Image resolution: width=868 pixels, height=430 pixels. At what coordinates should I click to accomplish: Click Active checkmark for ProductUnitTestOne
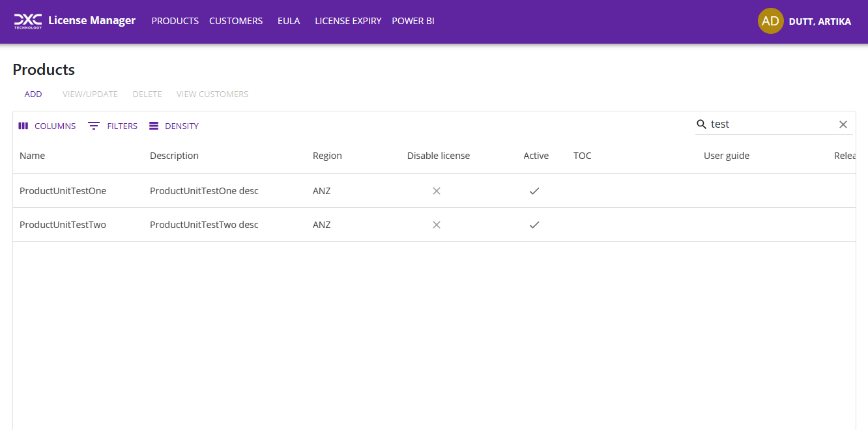(x=534, y=191)
